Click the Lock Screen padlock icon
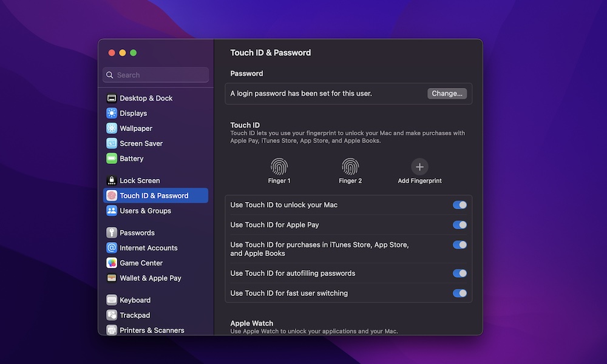Image resolution: width=607 pixels, height=364 pixels. [112, 181]
